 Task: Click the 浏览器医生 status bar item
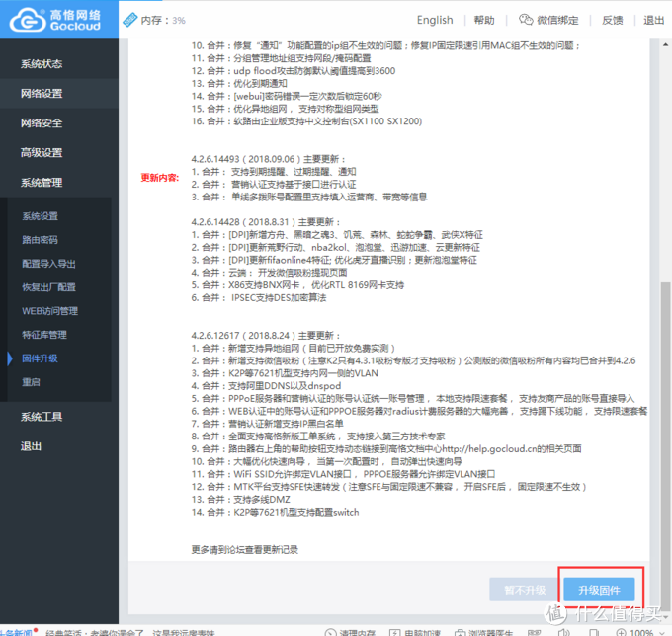[x=483, y=633]
